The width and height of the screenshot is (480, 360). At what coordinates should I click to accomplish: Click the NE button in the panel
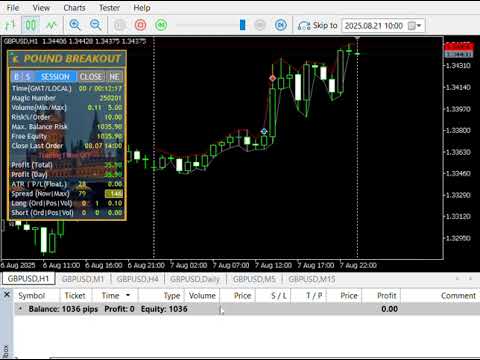tap(114, 77)
